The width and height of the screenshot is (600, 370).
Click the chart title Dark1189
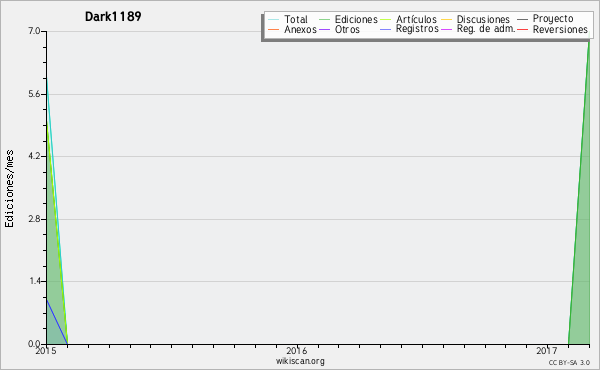(x=113, y=16)
